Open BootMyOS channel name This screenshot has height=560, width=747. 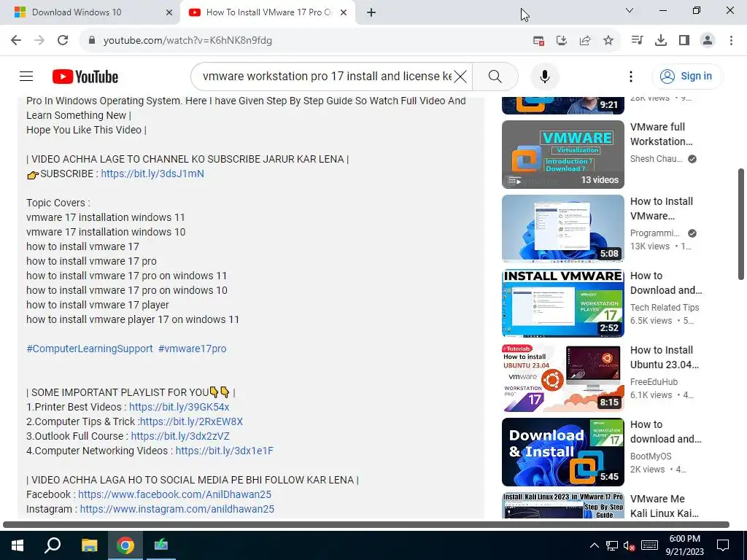[651, 456]
